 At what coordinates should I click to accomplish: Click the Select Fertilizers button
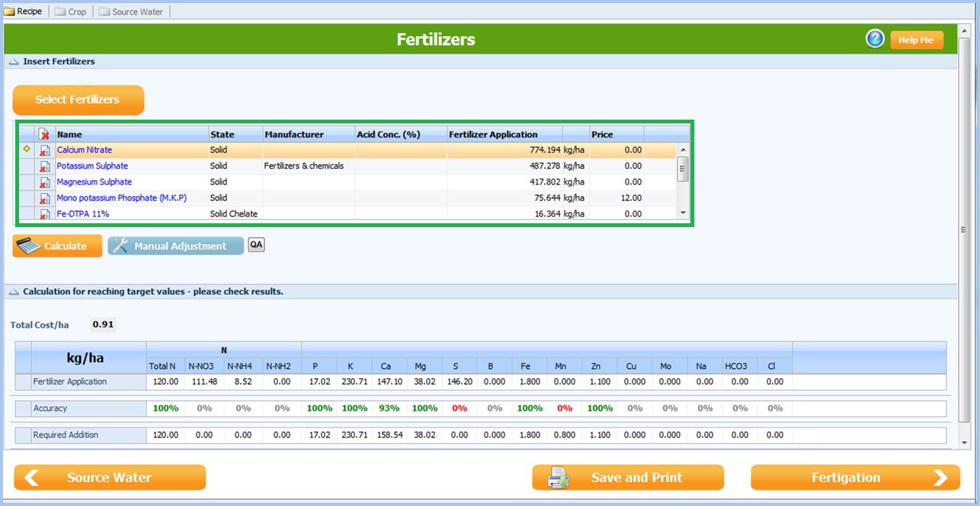point(78,100)
